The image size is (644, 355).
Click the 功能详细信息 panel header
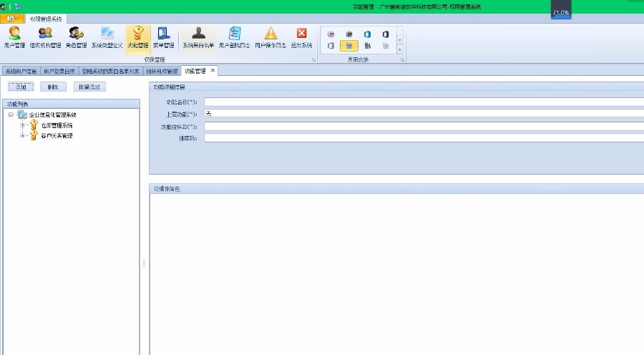[396, 87]
